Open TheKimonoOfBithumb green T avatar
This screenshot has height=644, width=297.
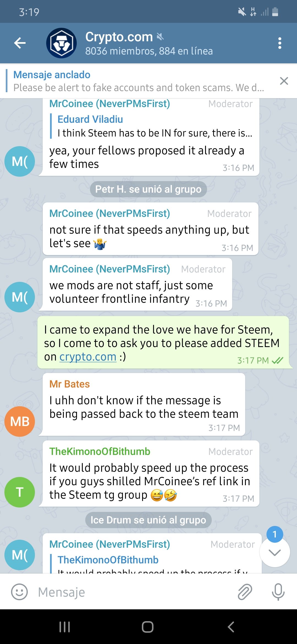click(x=20, y=492)
